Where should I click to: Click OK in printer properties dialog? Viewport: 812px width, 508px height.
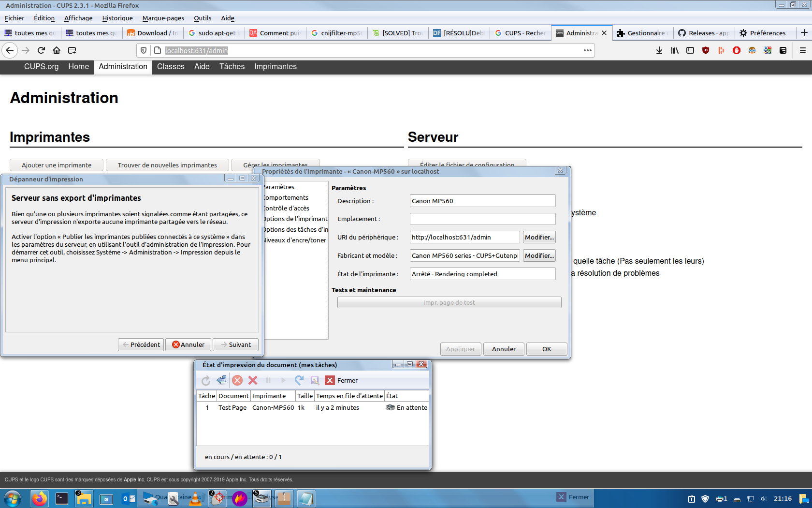point(547,349)
